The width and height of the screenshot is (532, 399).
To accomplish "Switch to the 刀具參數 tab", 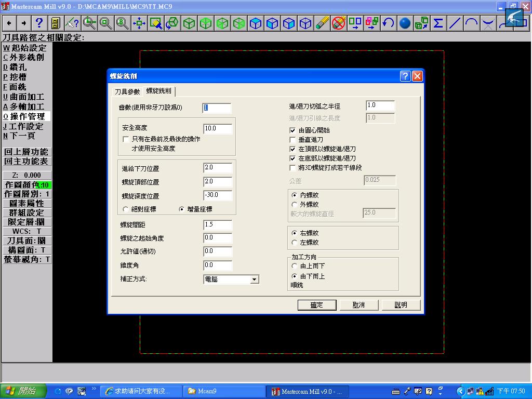I will [127, 91].
